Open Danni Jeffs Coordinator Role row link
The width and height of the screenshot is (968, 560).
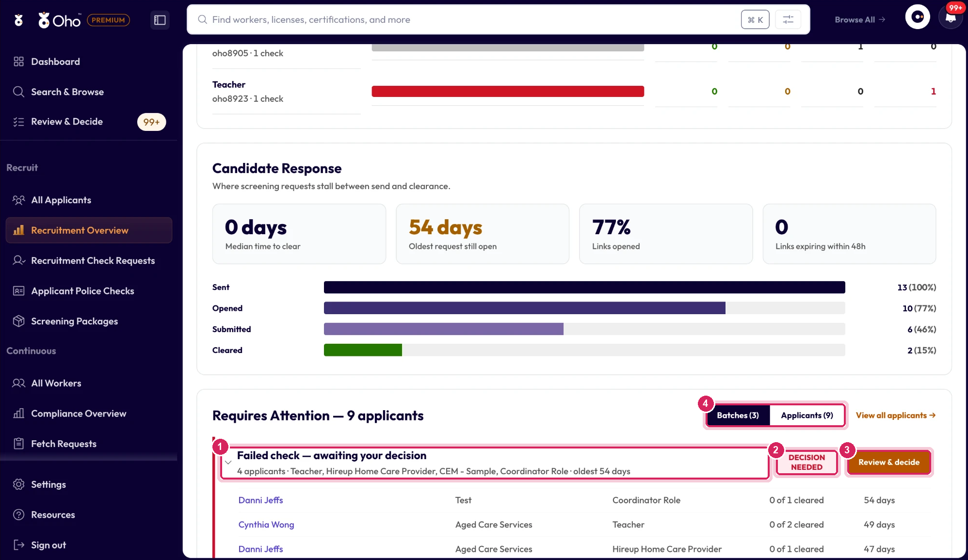point(260,500)
